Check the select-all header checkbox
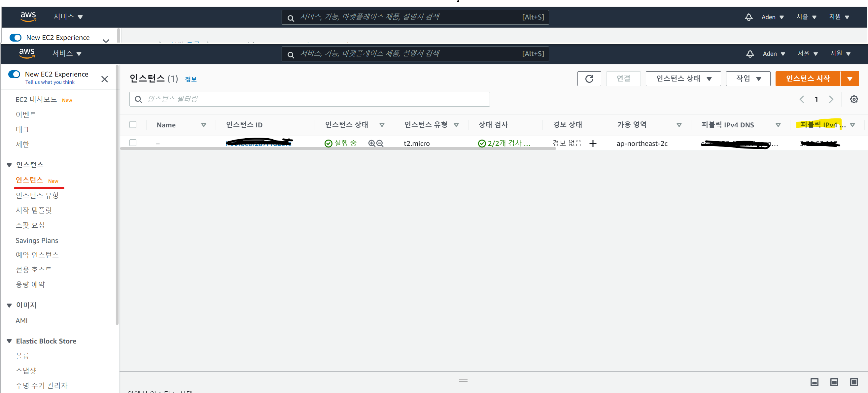This screenshot has width=868, height=393. pos(133,125)
